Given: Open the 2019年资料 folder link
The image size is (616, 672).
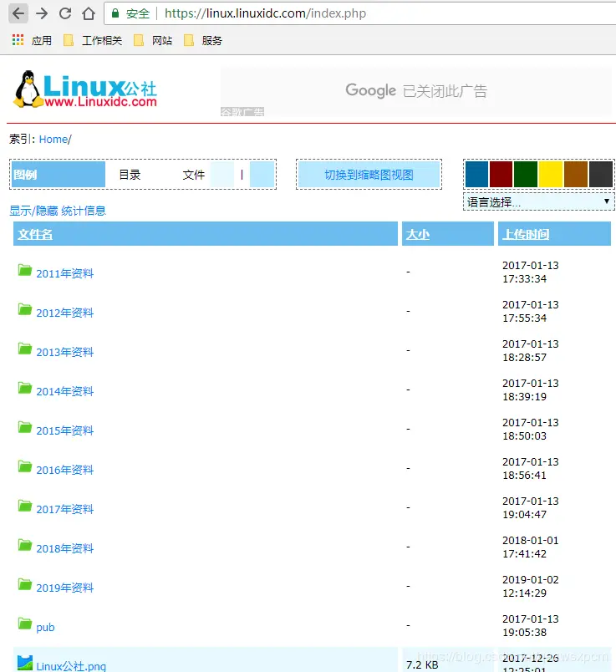Looking at the screenshot, I should [x=64, y=588].
